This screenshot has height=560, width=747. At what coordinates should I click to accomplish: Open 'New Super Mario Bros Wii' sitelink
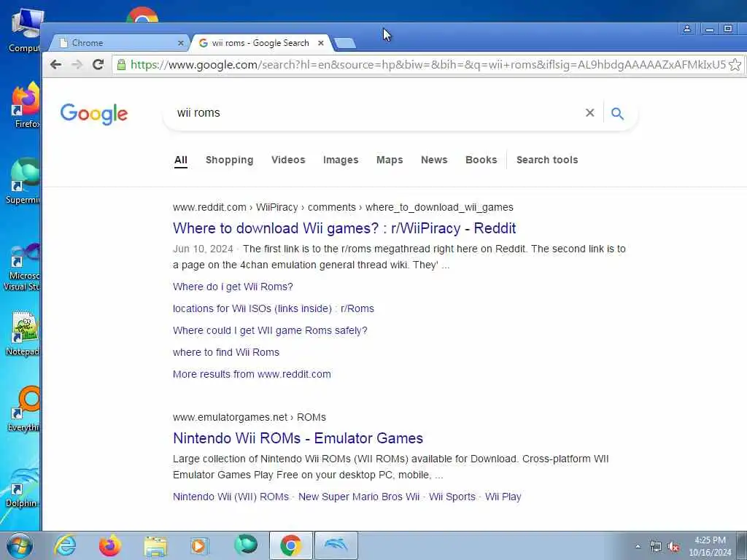359,497
